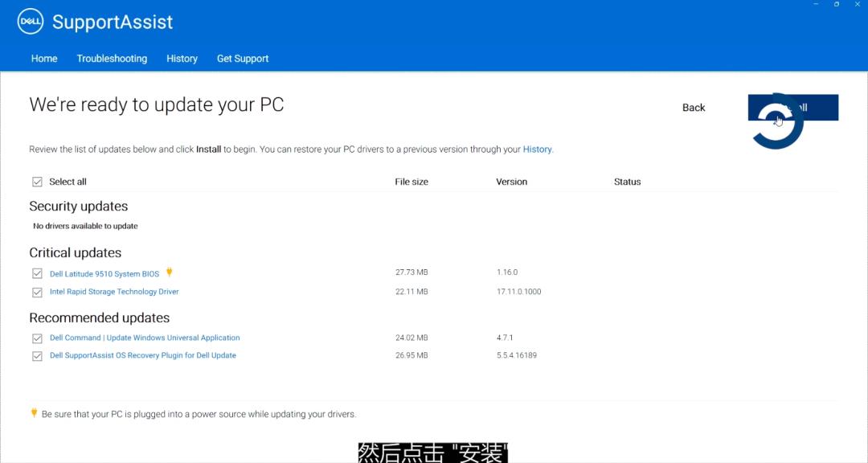The width and height of the screenshot is (868, 463).
Task: Open the Intel Rapid Storage Technology Driver link
Action: tap(114, 292)
